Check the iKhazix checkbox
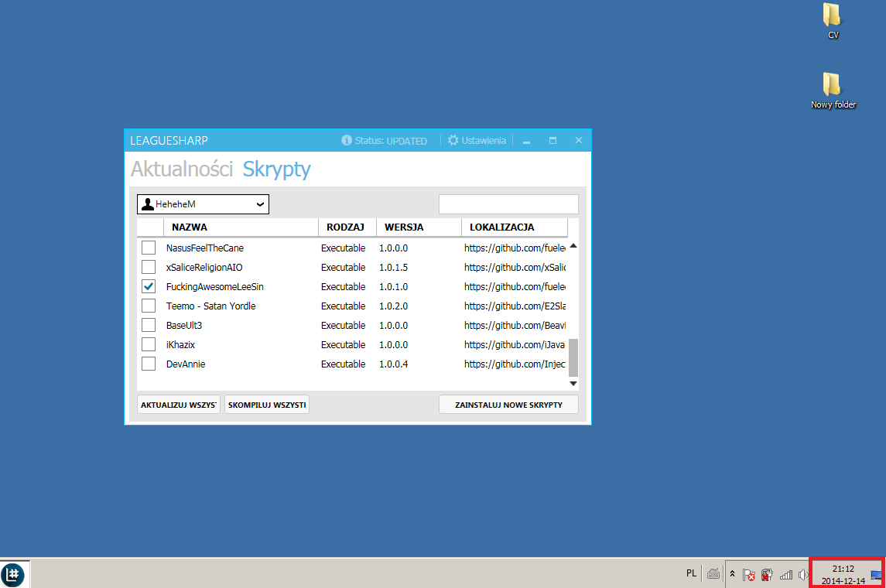This screenshot has width=886, height=588. [149, 344]
